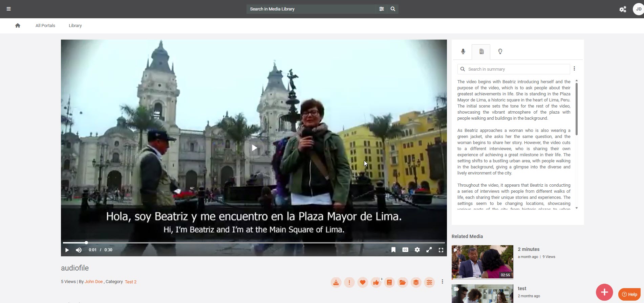Image resolution: width=644 pixels, height=303 pixels.
Task: Like the video with the thumbs-up icon
Action: click(x=376, y=282)
